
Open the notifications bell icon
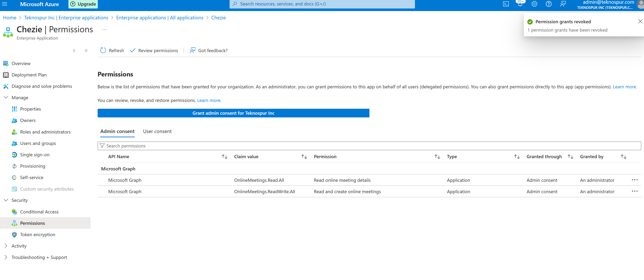[520, 4]
